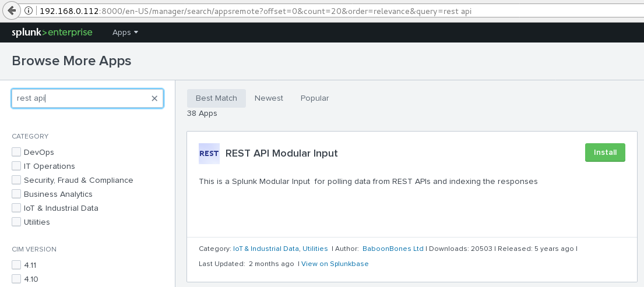Open the Apps dropdown menu
Image resolution: width=644 pixels, height=287 pixels.
[125, 33]
